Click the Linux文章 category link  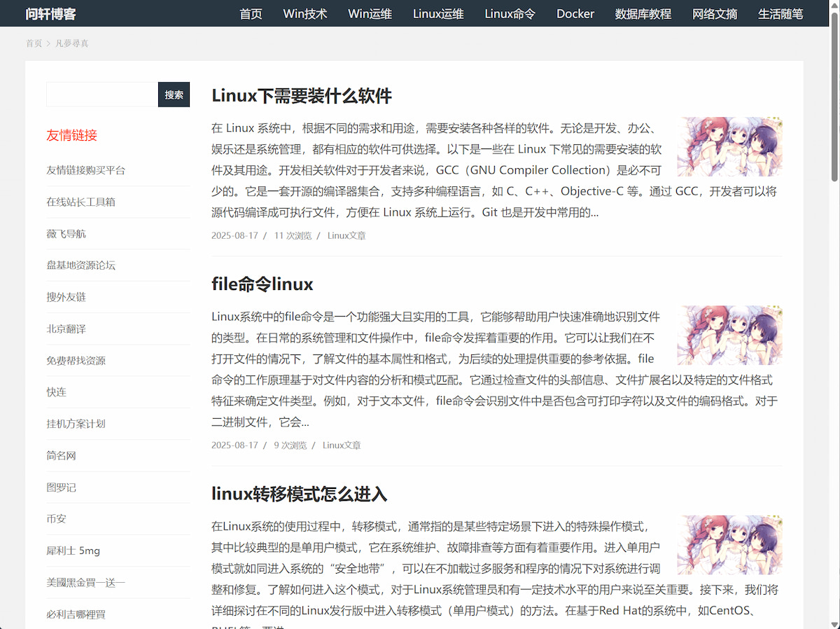(x=346, y=235)
